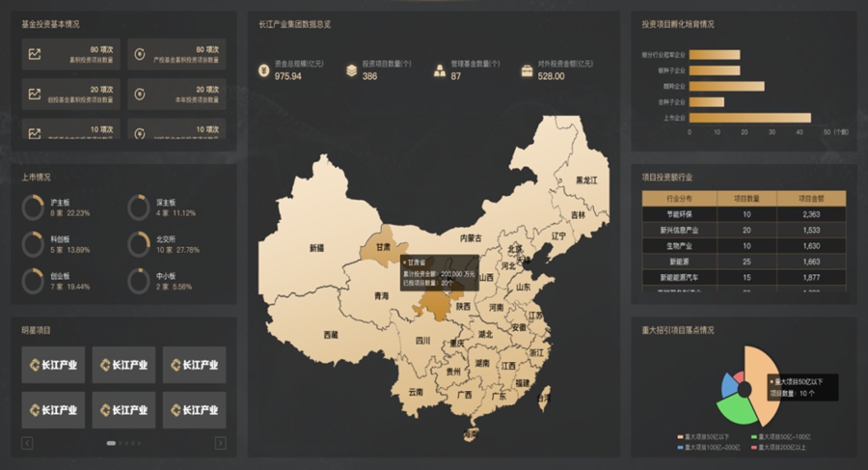Select the active first carousel pagination dot
The image size is (868, 470).
(x=111, y=443)
